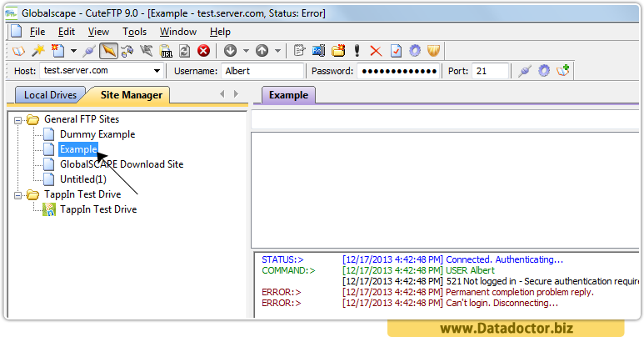
Task: Select the TappIn Test Drive site item
Action: tap(98, 209)
